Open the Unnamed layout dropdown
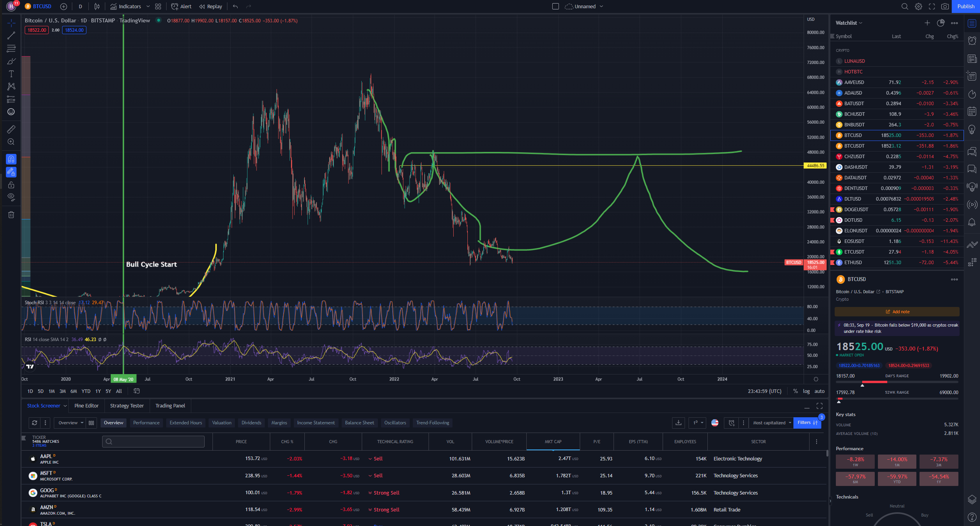This screenshot has height=526, width=980. coord(601,6)
